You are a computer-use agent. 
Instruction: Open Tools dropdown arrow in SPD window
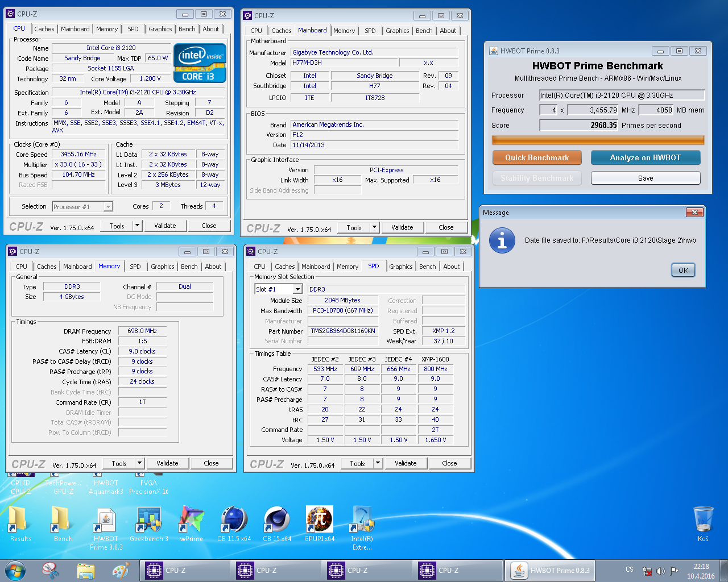tap(378, 463)
